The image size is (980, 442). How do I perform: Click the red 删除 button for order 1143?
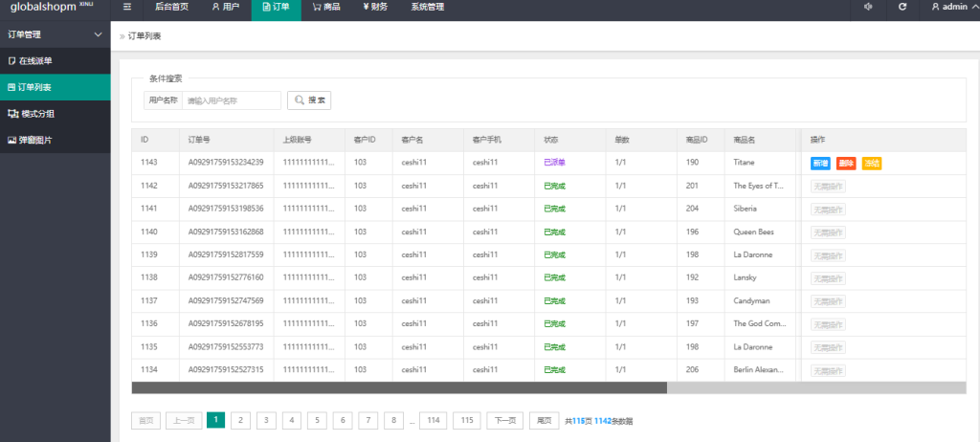pyautogui.click(x=846, y=163)
